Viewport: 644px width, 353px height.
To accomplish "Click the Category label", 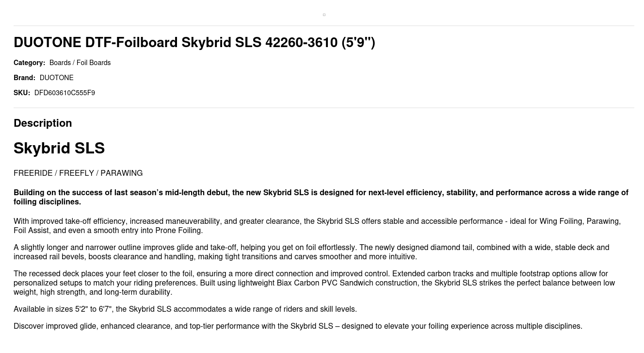I will coord(29,63).
